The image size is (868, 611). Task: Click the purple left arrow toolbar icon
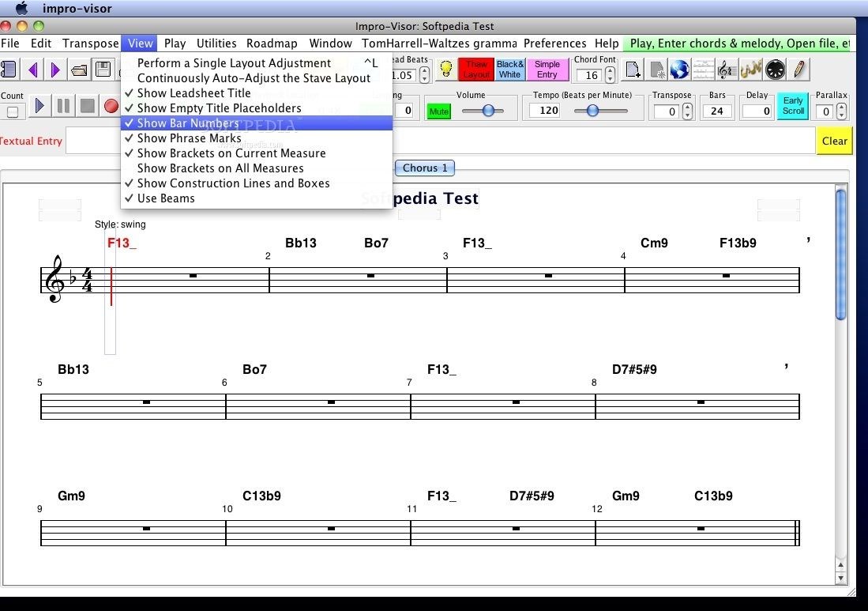coord(33,70)
